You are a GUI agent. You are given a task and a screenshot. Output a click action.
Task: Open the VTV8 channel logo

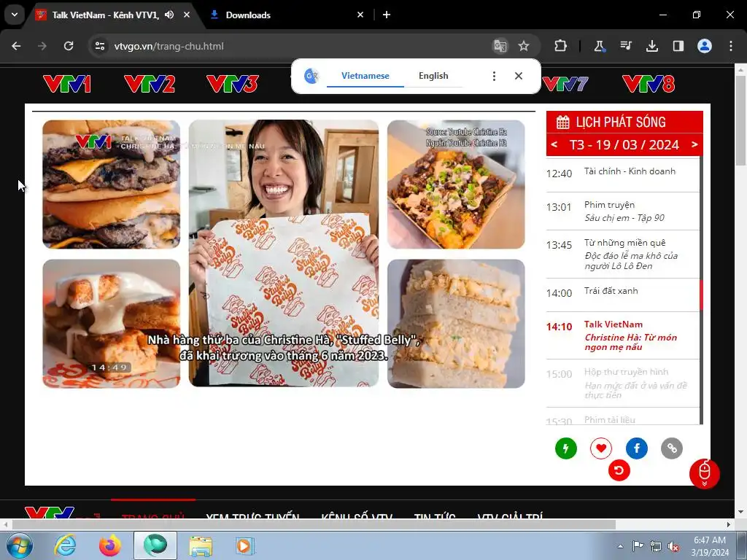[649, 84]
